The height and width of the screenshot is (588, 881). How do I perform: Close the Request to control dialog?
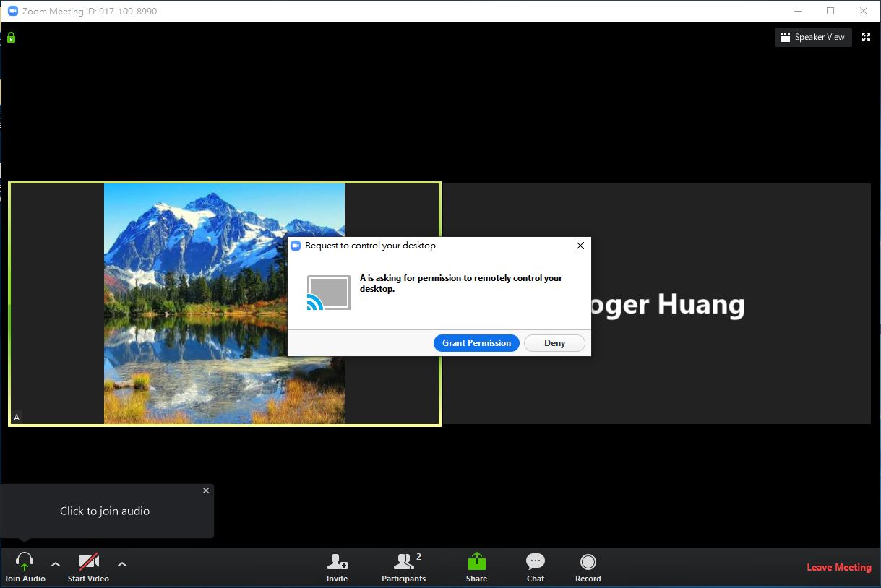coord(580,246)
